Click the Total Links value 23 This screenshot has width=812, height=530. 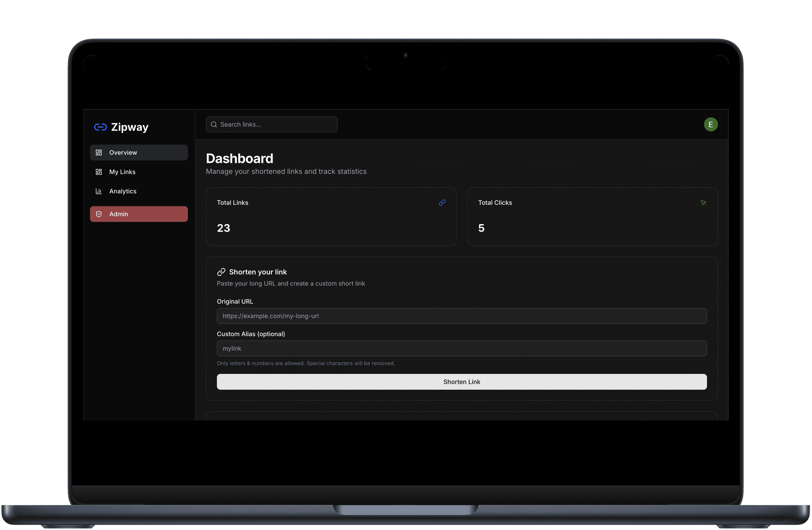click(224, 228)
